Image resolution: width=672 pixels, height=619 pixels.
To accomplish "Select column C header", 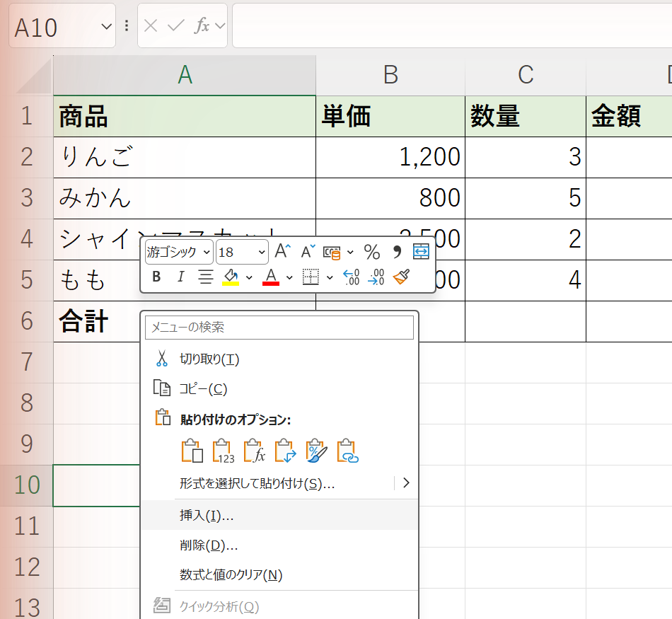I will tap(526, 75).
